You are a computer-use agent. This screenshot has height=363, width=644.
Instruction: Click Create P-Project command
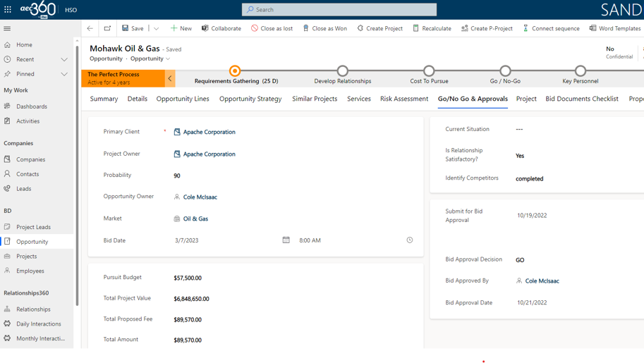tap(487, 28)
